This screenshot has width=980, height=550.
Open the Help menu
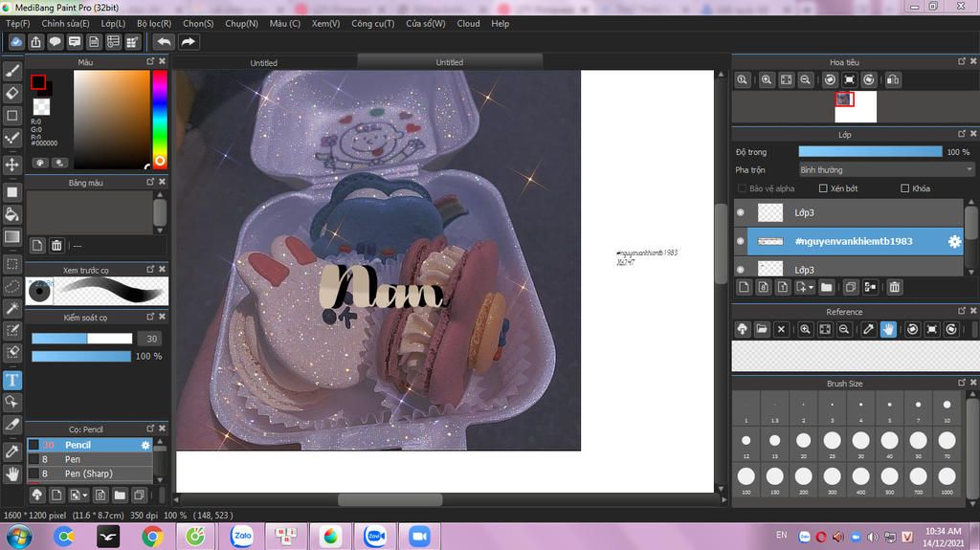500,24
